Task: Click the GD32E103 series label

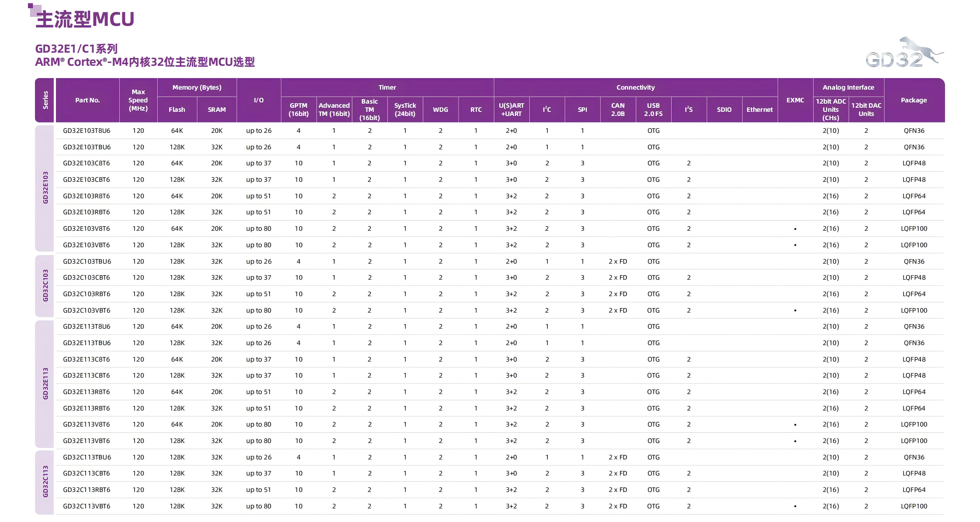Action: point(45,188)
